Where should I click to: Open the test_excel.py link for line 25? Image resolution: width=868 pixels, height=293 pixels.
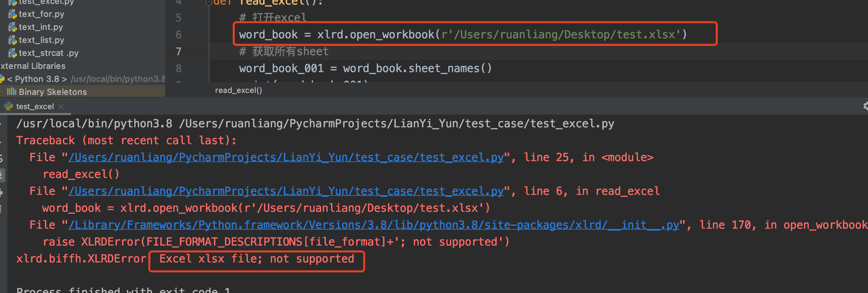click(286, 157)
